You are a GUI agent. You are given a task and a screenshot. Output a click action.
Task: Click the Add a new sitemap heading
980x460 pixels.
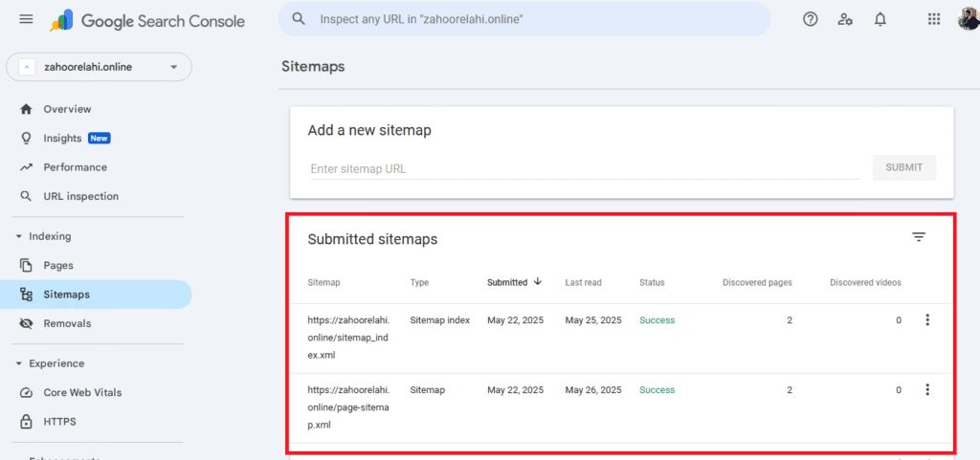(x=369, y=130)
